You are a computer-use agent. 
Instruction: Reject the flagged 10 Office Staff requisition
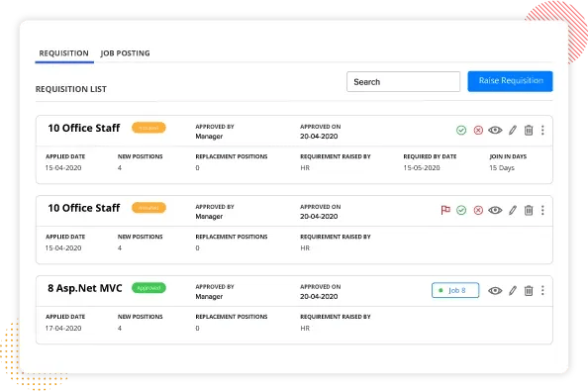point(478,210)
